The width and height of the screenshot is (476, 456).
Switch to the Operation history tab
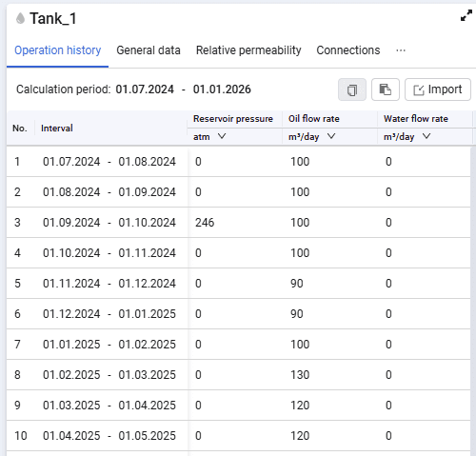(57, 50)
